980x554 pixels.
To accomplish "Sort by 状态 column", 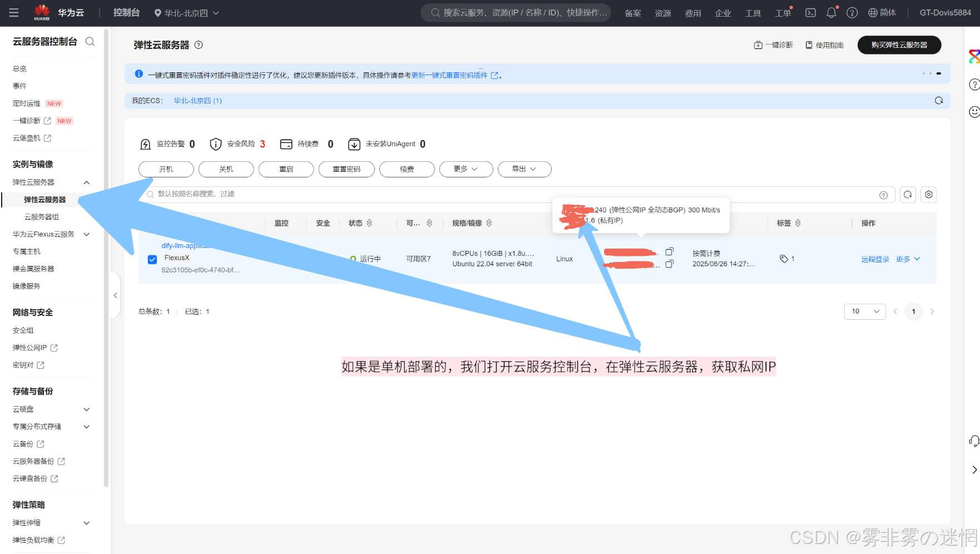I will [x=369, y=223].
